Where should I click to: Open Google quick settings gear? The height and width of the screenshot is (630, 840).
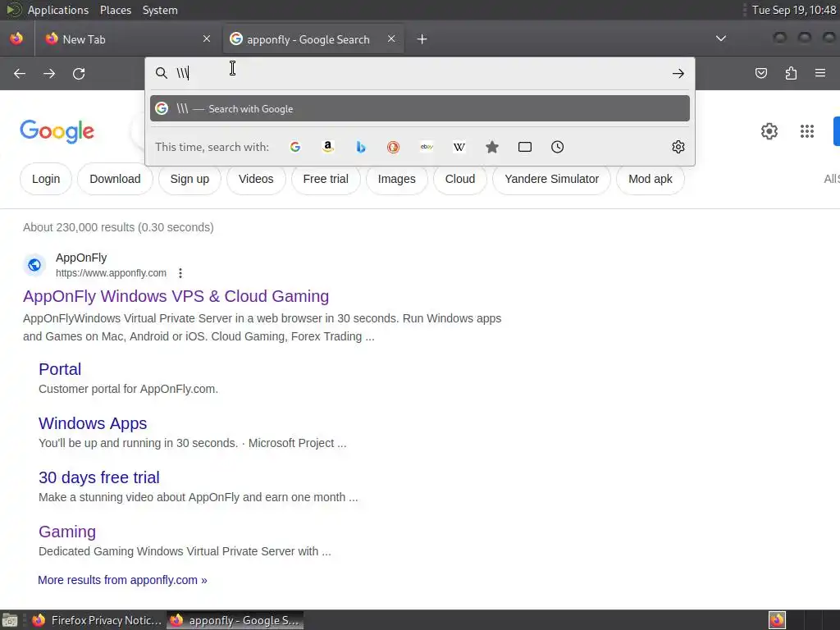click(769, 131)
